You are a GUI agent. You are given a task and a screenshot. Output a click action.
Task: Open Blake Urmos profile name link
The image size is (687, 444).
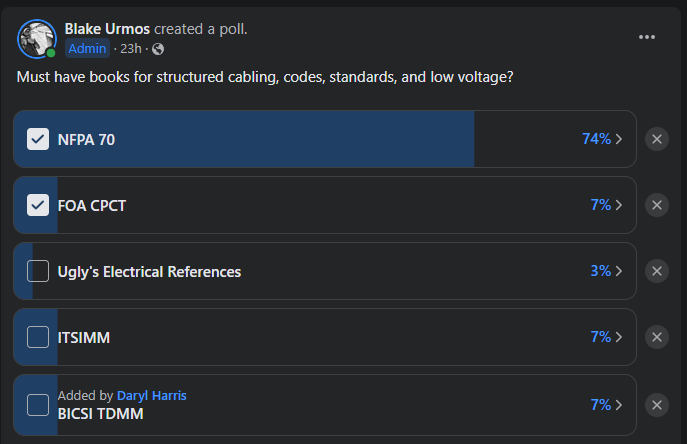(107, 29)
